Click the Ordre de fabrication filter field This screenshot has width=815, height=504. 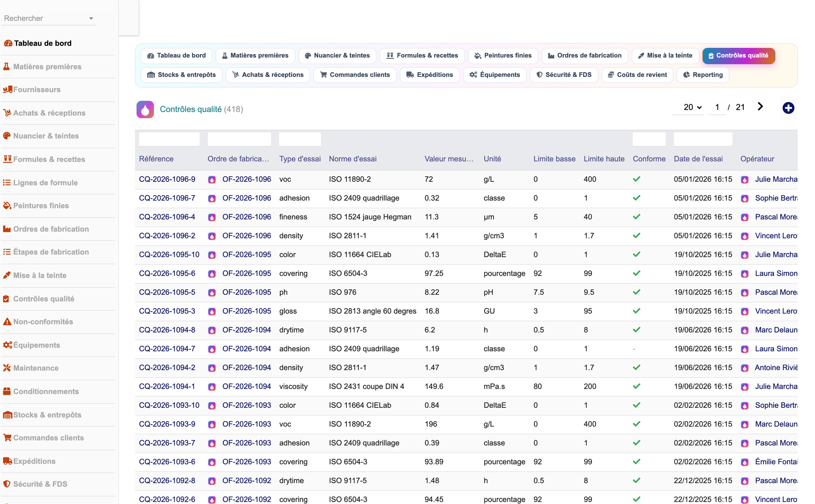pyautogui.click(x=239, y=139)
